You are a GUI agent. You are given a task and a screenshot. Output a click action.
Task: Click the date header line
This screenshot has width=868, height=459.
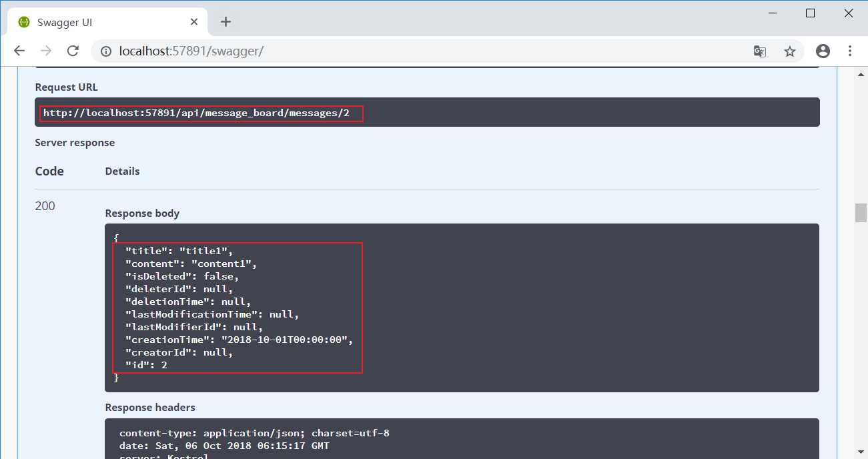pos(224,446)
